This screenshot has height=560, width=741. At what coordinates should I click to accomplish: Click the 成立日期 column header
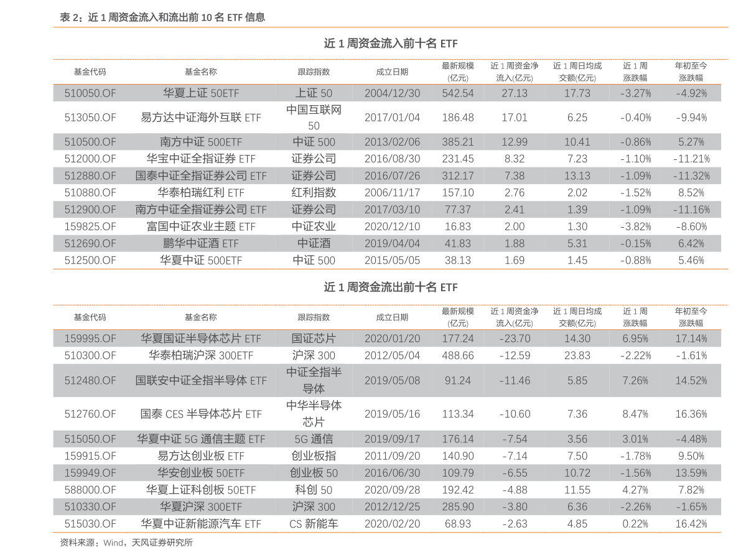tap(392, 71)
